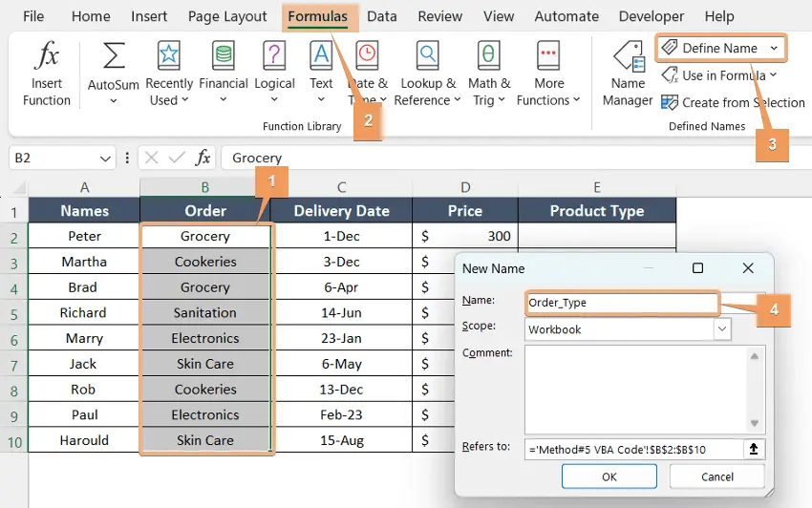Click the Product Type header cell
Image resolution: width=812 pixels, height=508 pixels.
pos(597,211)
